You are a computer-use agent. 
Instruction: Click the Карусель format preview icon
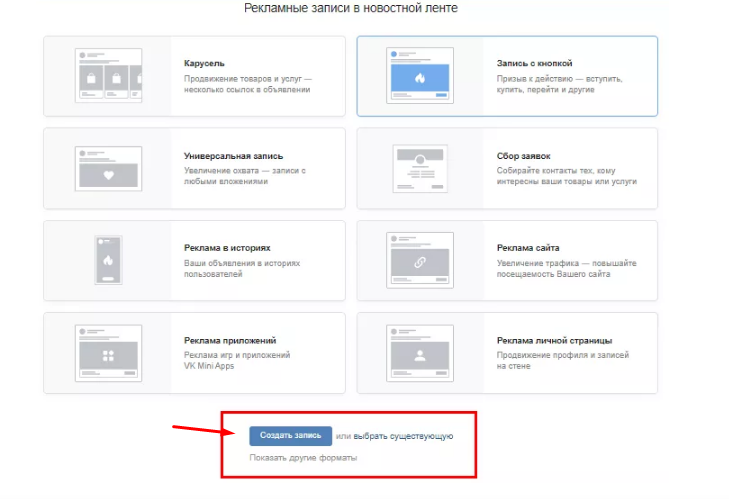coord(108,76)
